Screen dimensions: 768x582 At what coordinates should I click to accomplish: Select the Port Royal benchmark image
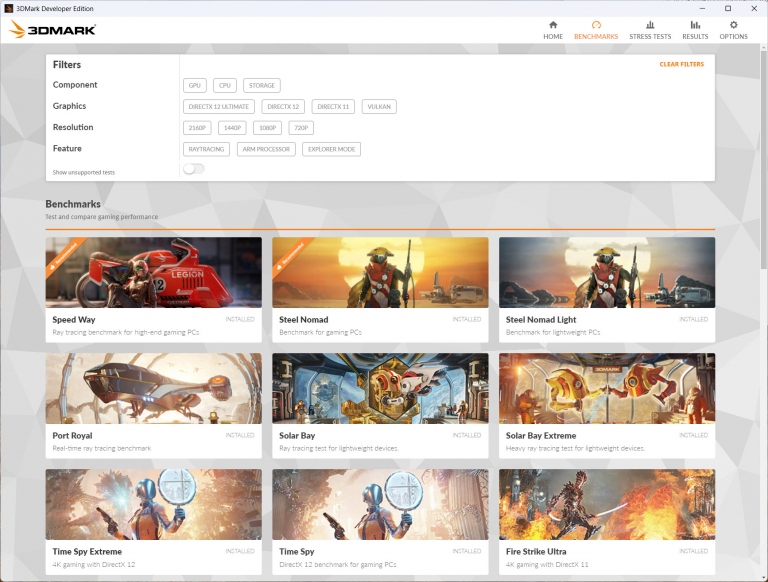[x=153, y=388]
